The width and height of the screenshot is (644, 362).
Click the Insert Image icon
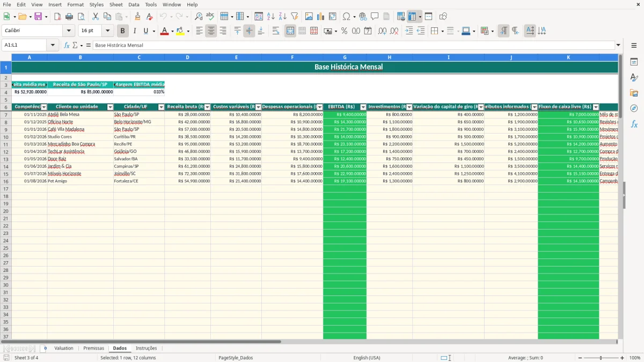(x=309, y=17)
